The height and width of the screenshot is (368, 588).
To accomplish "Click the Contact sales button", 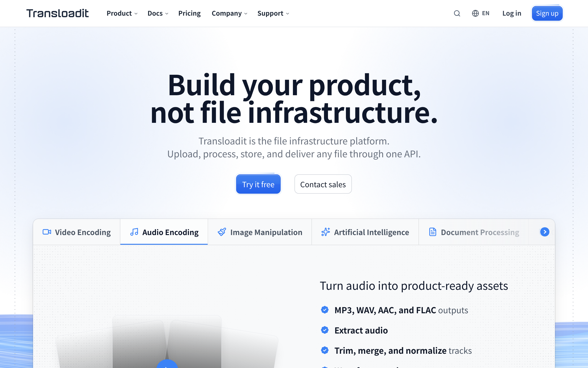I will (x=323, y=184).
